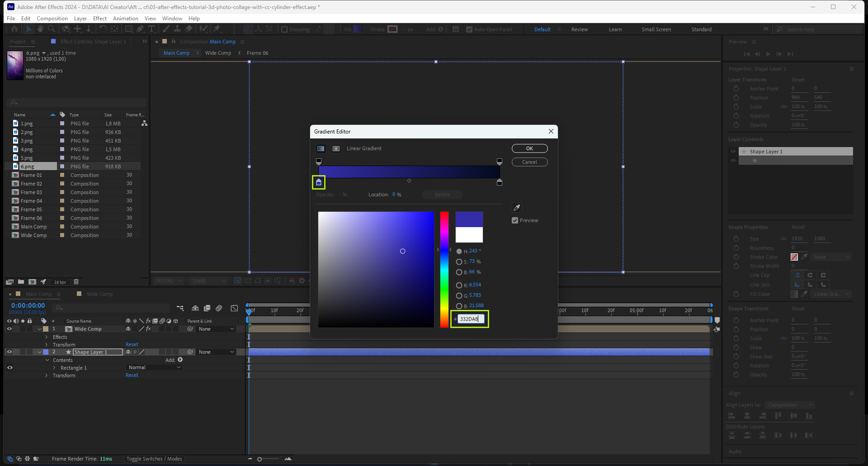Select the Hand tool in toolbar
This screenshot has width=868, height=466.
point(40,29)
